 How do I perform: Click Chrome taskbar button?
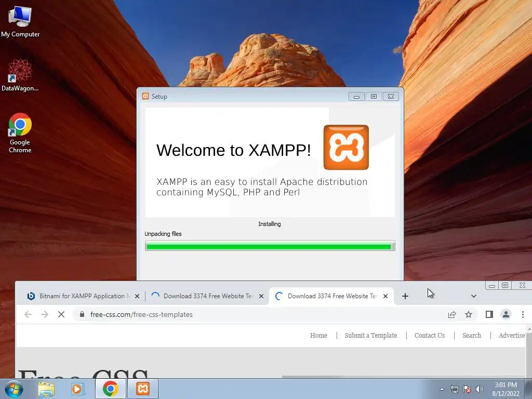110,389
